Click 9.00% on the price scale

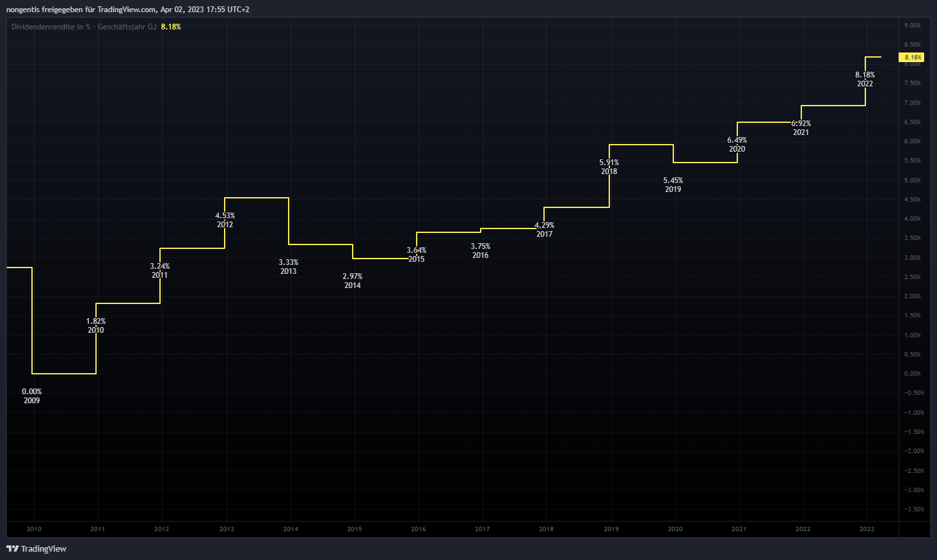(913, 26)
